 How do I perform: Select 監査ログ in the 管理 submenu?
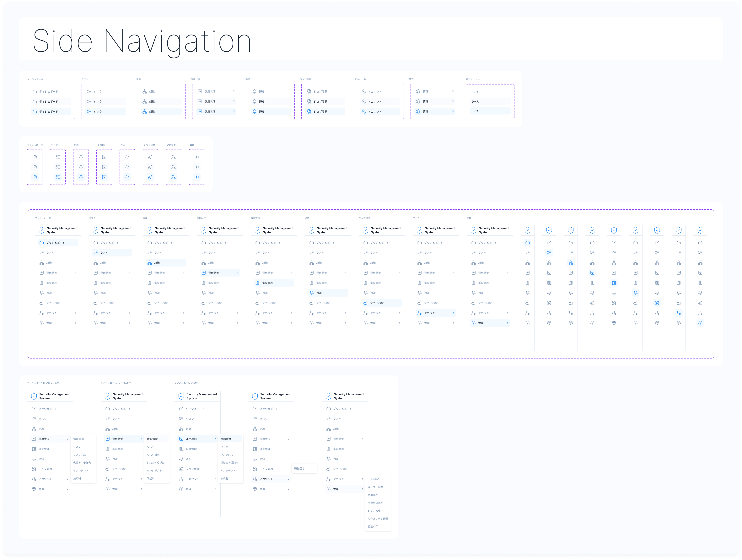tap(373, 526)
